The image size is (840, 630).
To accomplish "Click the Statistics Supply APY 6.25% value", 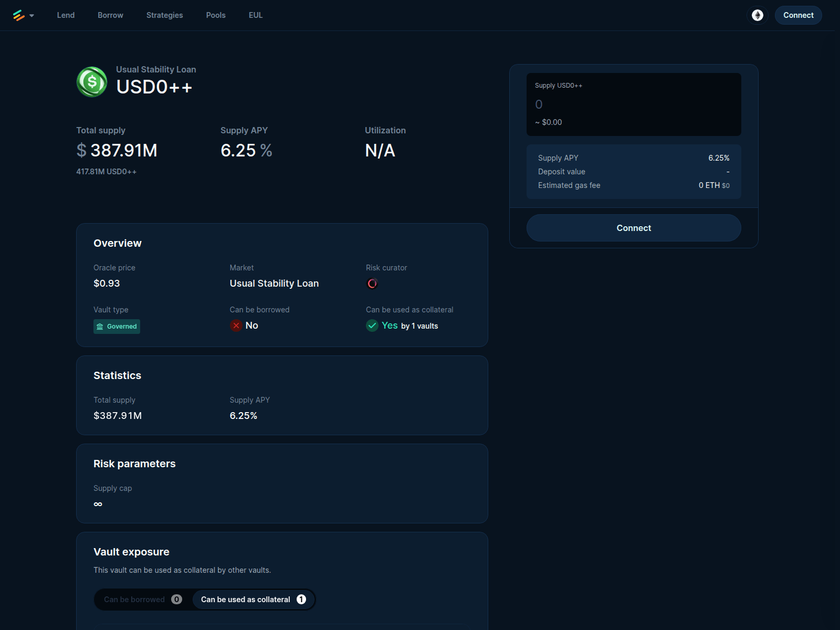I will 244,416.
